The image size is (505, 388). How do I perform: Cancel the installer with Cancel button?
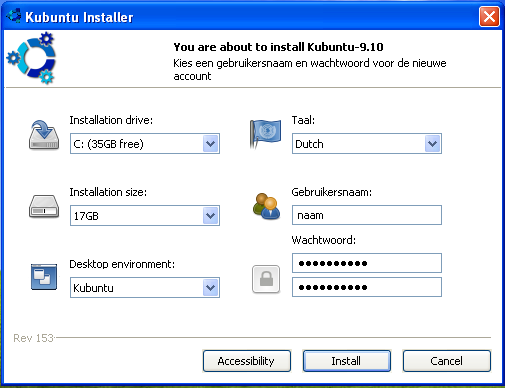(447, 361)
